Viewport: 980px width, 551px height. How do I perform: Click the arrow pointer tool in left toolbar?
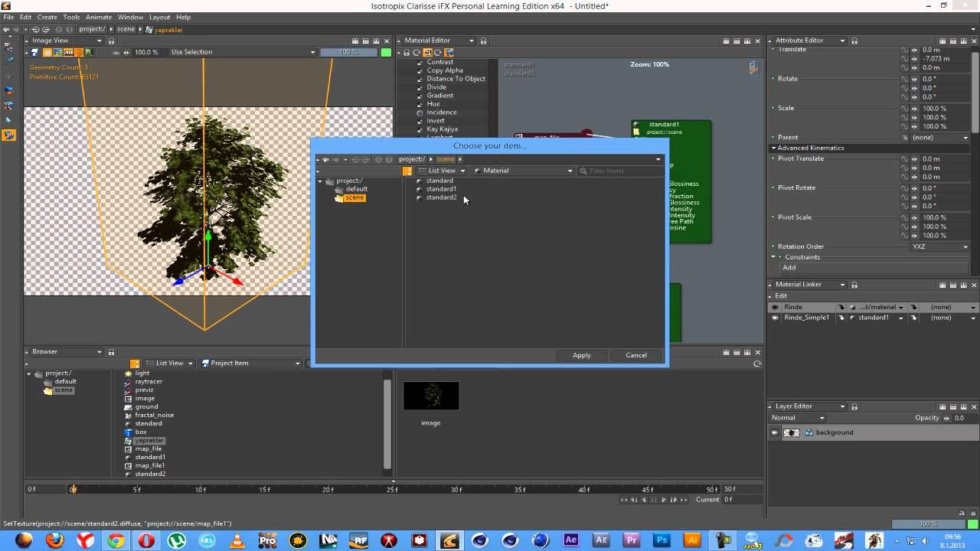(x=9, y=119)
